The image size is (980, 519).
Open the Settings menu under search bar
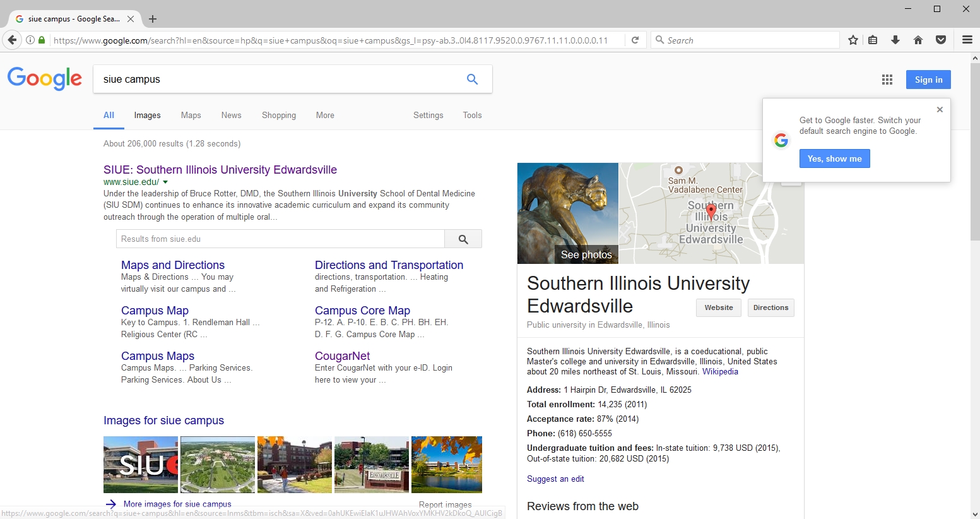tap(428, 116)
